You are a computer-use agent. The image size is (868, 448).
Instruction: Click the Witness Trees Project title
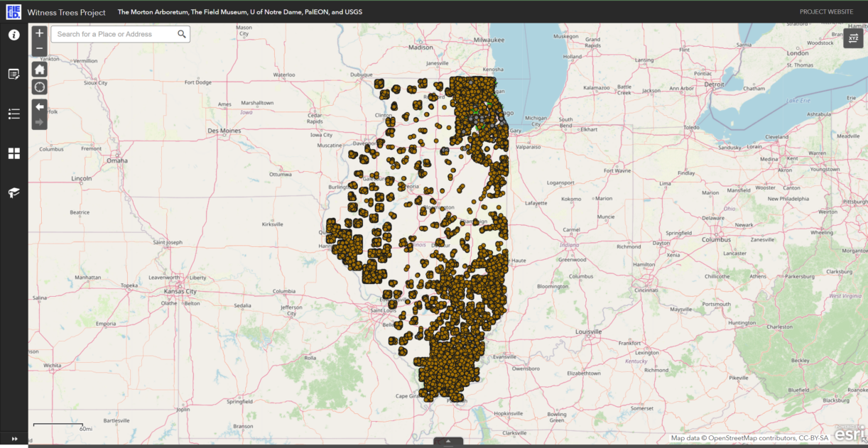(x=67, y=12)
